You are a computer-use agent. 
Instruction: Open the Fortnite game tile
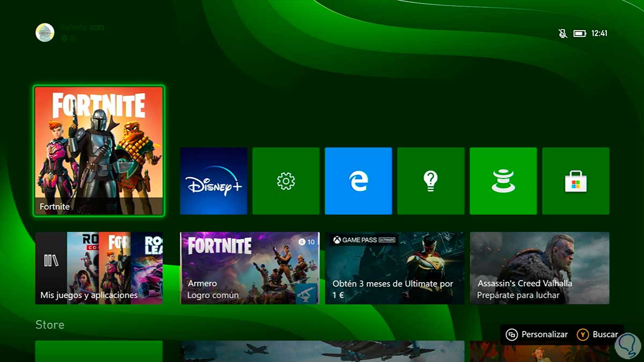pos(99,151)
